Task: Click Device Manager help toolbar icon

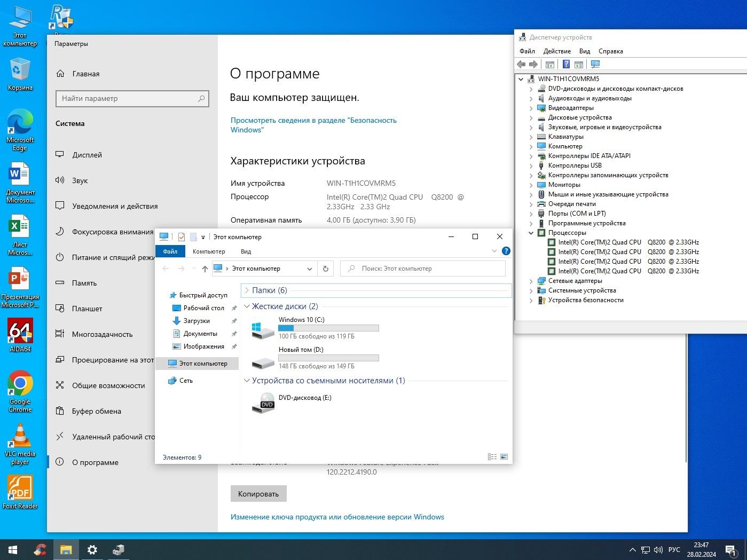Action: 567,65
